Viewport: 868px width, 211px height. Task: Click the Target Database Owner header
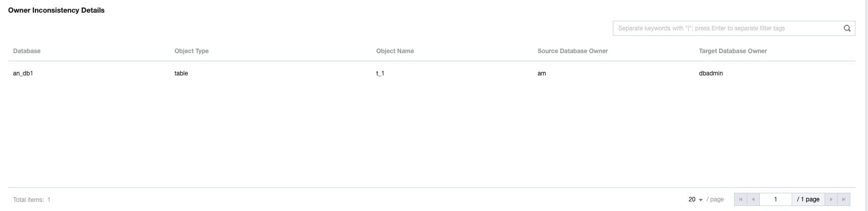point(733,51)
